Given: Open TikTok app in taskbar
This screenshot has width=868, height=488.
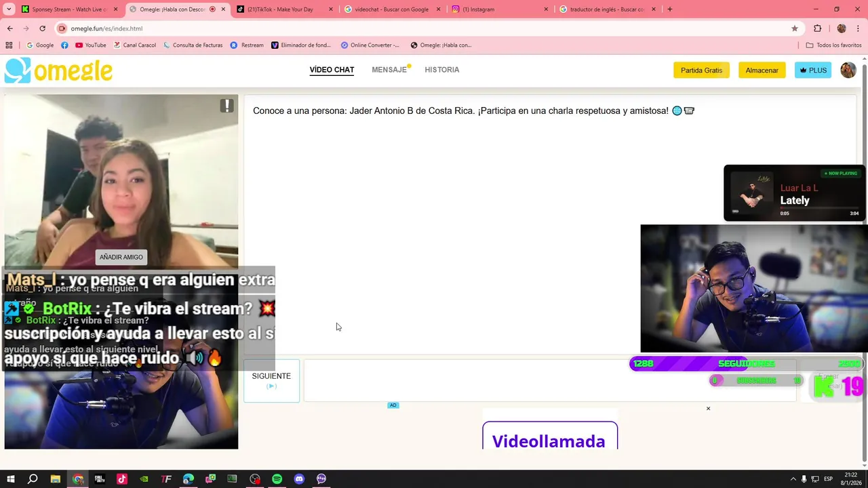Looking at the screenshot, I should 122,479.
